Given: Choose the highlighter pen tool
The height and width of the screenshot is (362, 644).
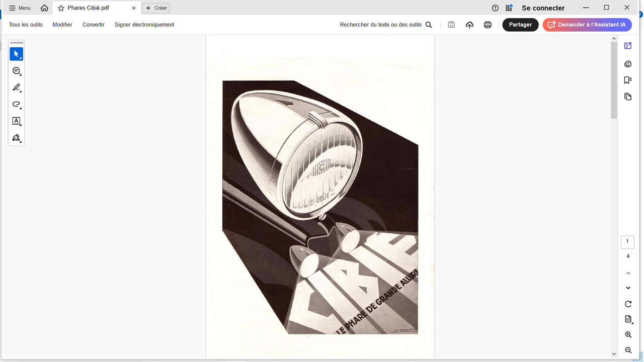Looking at the screenshot, I should pyautogui.click(x=16, y=87).
